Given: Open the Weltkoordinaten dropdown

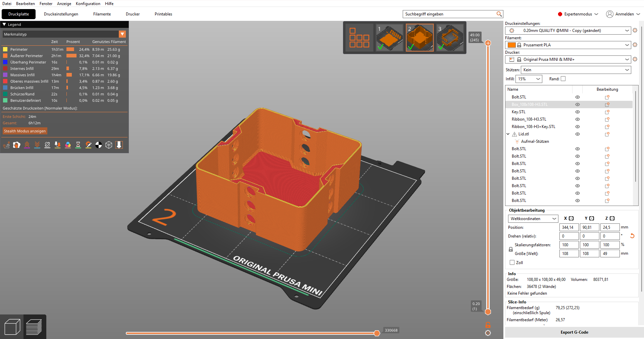Looking at the screenshot, I should point(533,219).
